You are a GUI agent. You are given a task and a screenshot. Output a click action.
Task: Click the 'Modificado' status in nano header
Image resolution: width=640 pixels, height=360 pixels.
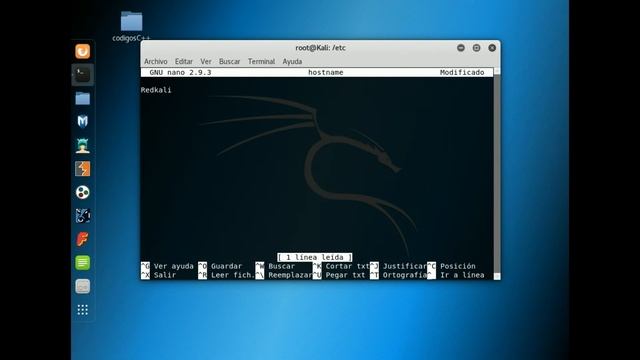click(462, 73)
